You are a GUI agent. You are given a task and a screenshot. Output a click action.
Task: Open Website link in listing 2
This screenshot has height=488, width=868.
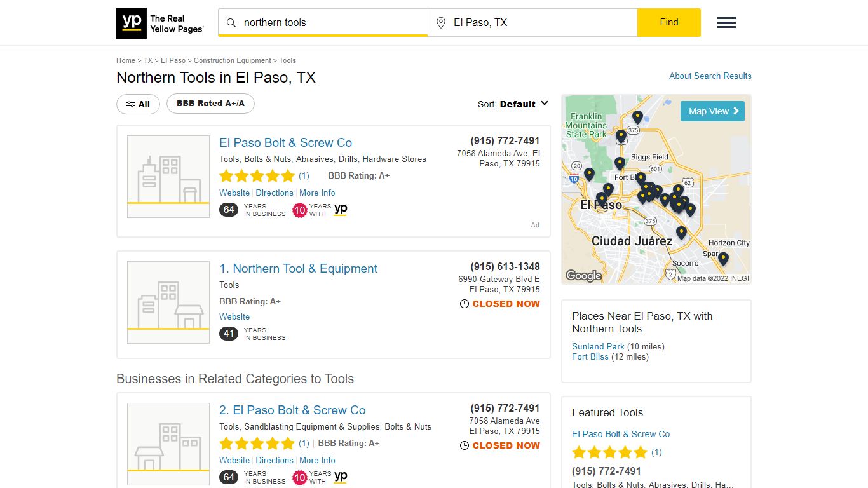coord(234,460)
